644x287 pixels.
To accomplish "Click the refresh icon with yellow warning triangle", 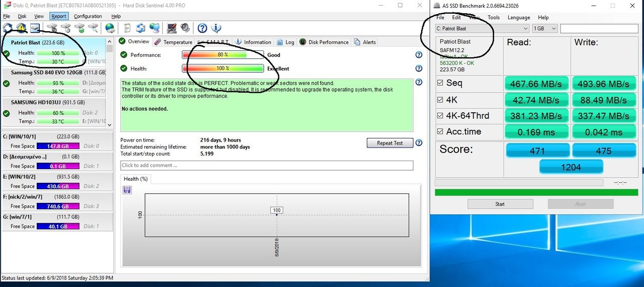I will pos(21,28).
